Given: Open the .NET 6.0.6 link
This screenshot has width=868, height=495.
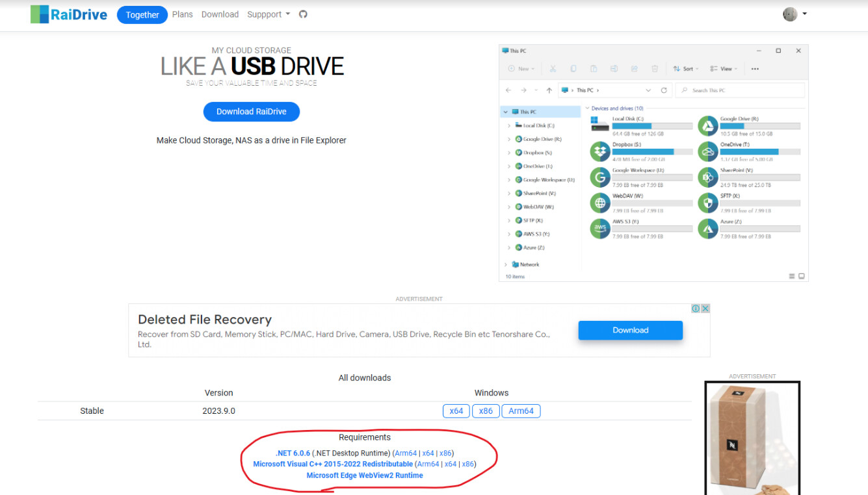Looking at the screenshot, I should point(293,453).
